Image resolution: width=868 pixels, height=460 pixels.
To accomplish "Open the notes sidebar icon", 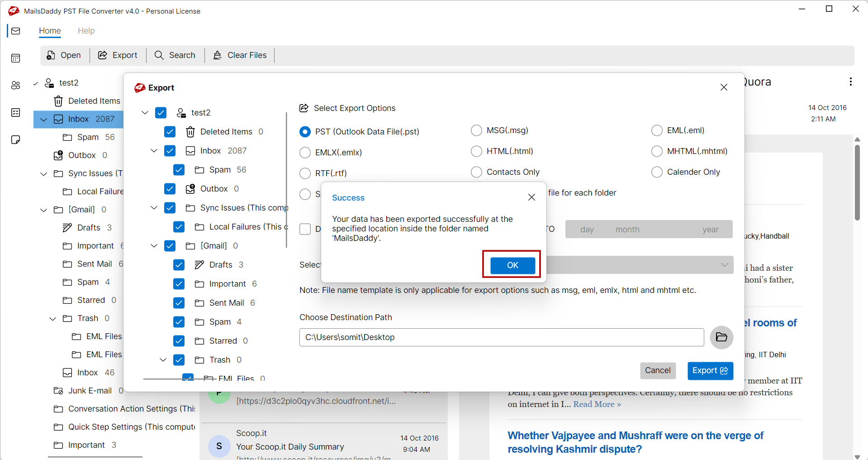I will [x=16, y=139].
